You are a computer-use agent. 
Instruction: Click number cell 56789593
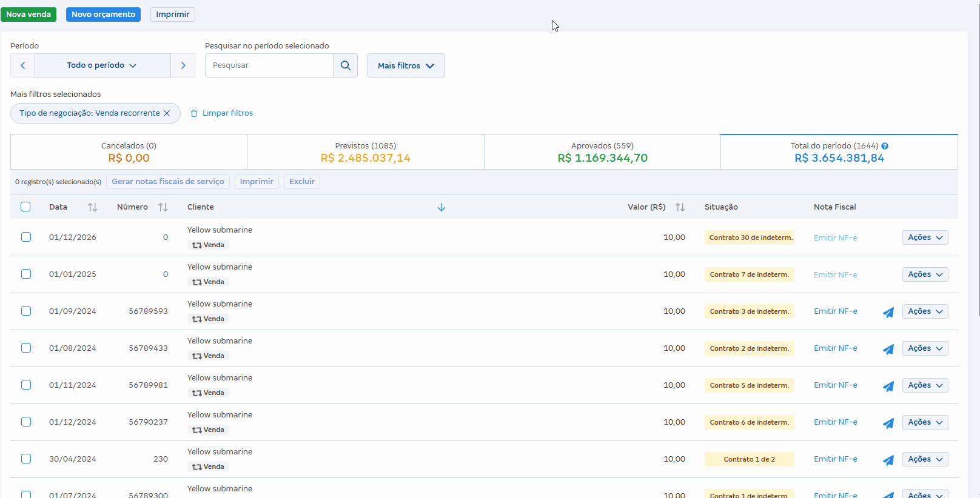point(148,311)
